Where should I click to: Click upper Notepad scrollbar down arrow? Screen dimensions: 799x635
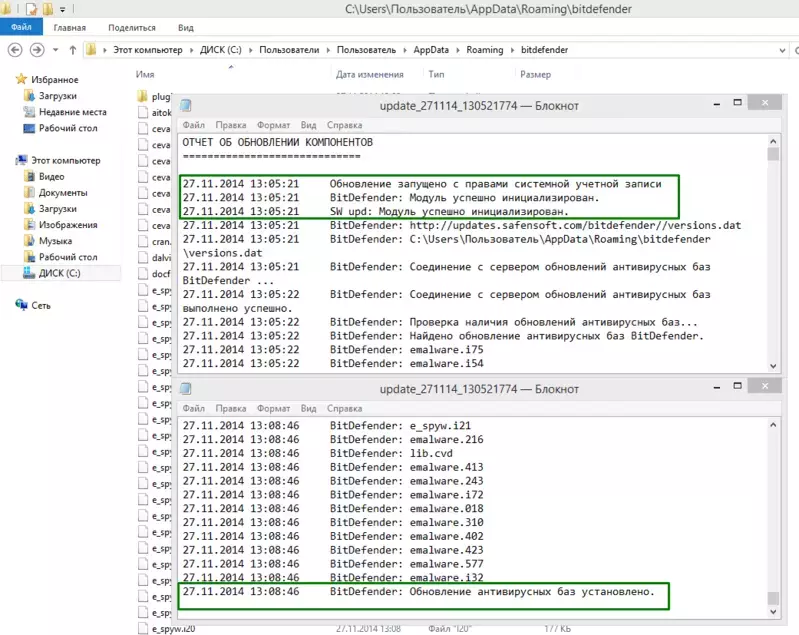[773, 365]
